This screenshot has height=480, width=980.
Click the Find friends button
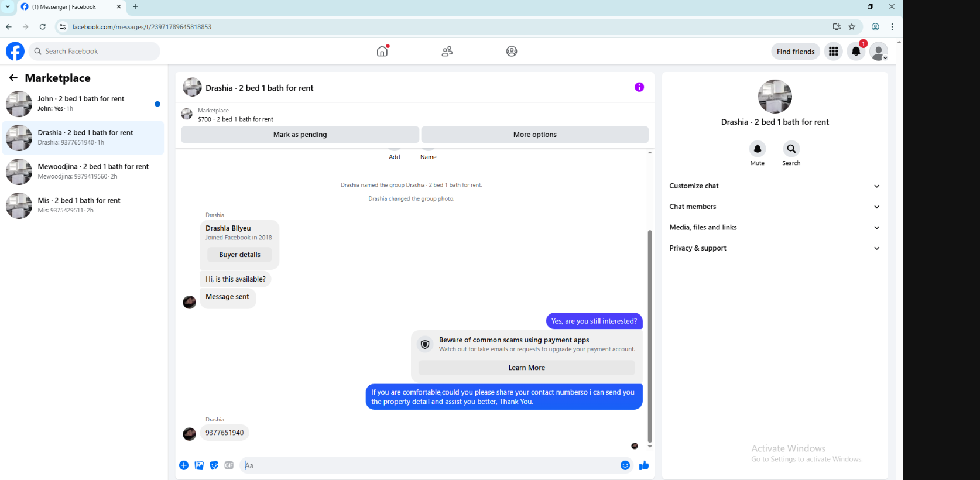click(x=796, y=52)
